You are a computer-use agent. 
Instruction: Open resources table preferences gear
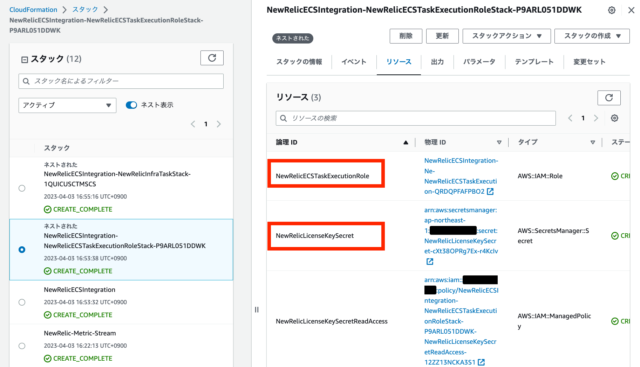tap(614, 118)
